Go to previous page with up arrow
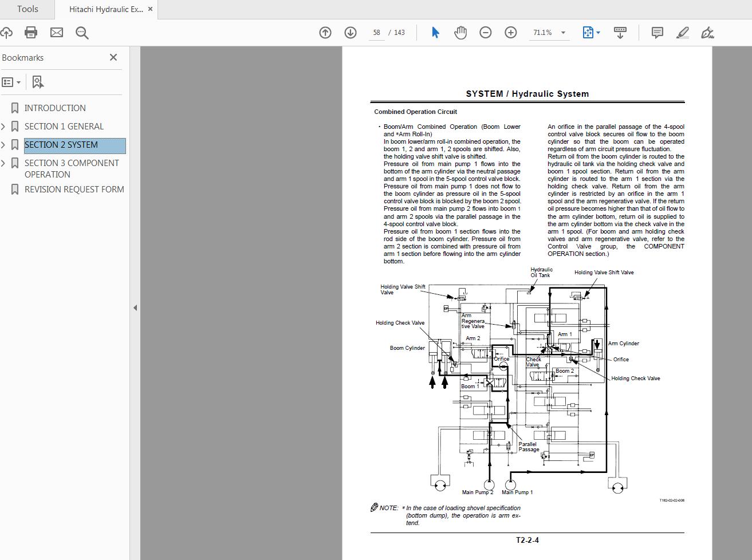 click(x=325, y=33)
